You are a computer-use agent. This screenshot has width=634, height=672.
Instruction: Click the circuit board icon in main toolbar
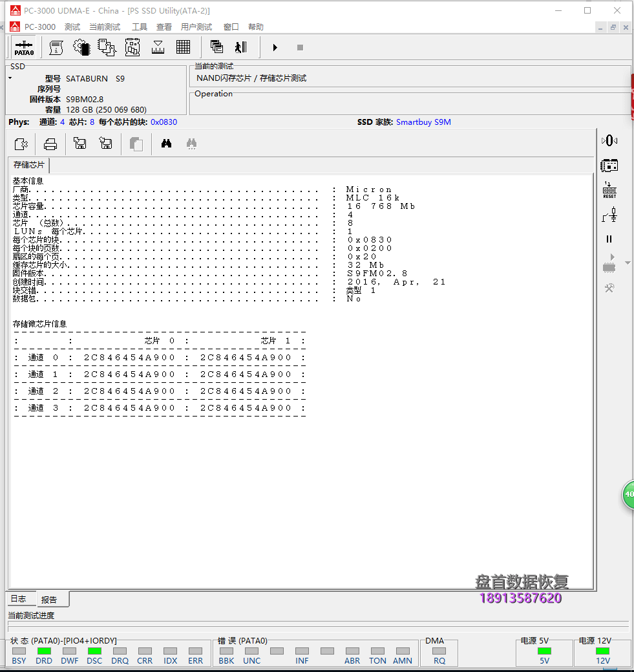pyautogui.click(x=132, y=48)
